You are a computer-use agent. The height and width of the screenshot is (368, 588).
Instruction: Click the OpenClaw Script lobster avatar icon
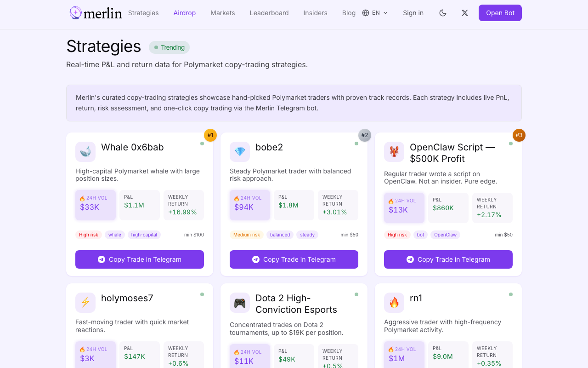pos(394,152)
